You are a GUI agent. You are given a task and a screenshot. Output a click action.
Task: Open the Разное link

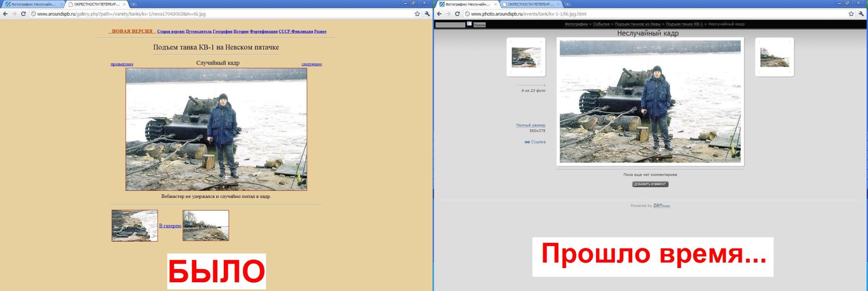[x=320, y=32]
